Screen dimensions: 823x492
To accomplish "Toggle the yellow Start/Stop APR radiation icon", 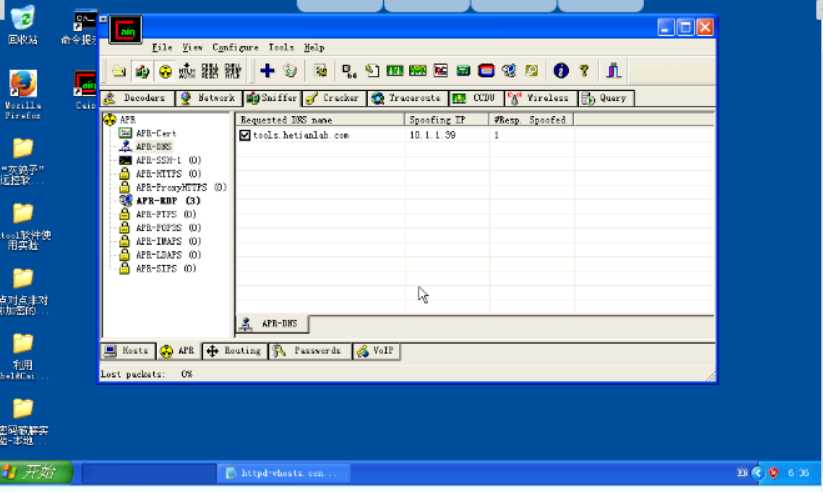I will (165, 71).
